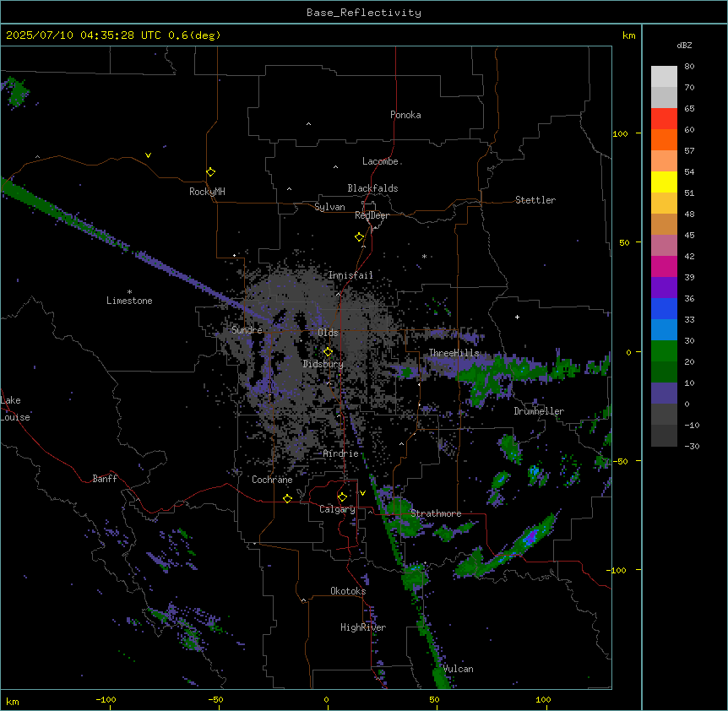The height and width of the screenshot is (711, 728).
Task: Click the Cochrane town label
Action: click(272, 480)
